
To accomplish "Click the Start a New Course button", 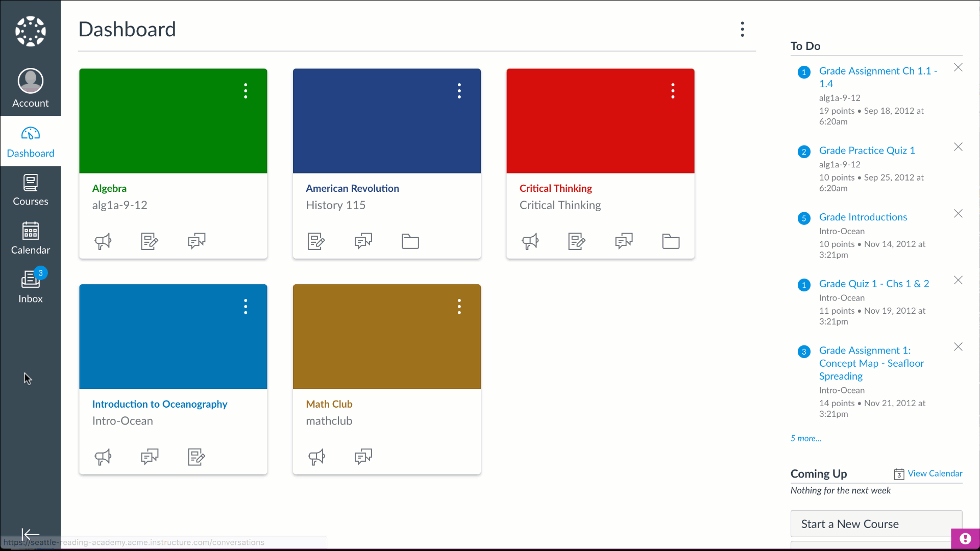I will [875, 523].
